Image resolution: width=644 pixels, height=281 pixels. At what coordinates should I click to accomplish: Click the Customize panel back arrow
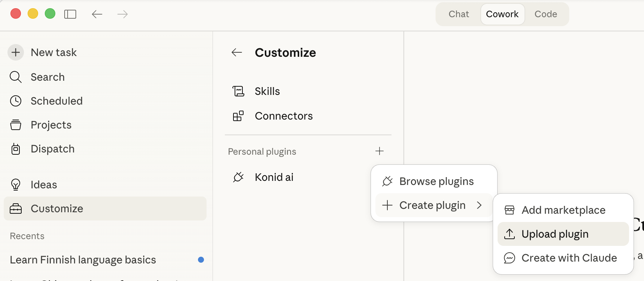tap(237, 52)
